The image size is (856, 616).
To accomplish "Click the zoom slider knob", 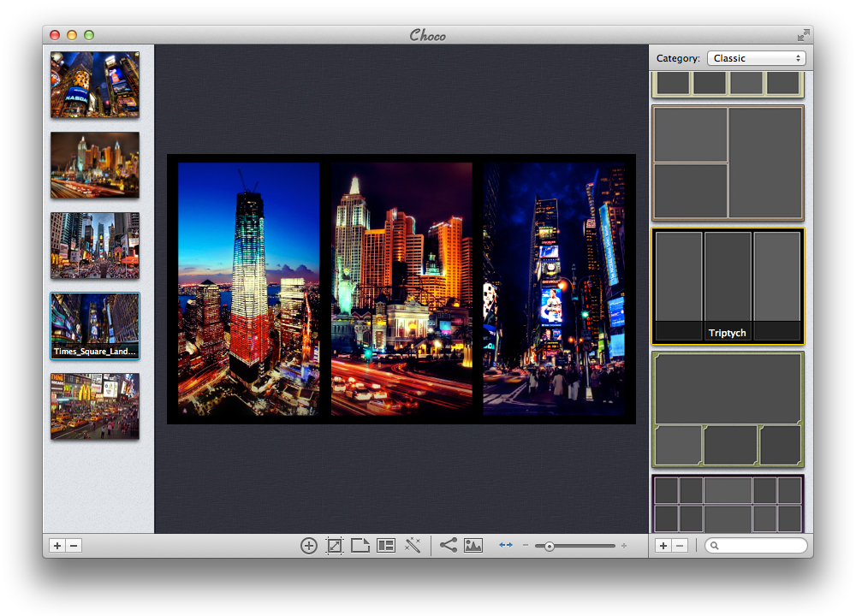I will pos(550,546).
